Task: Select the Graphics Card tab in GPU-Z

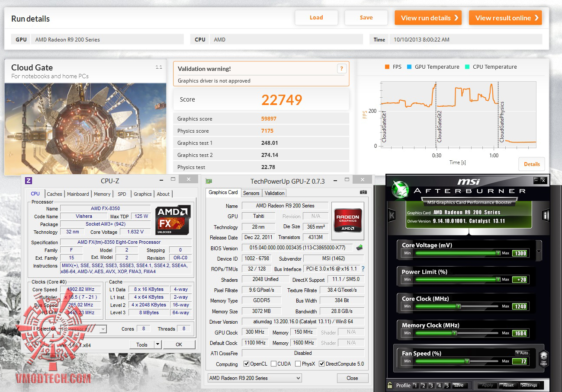Action: [x=223, y=192]
